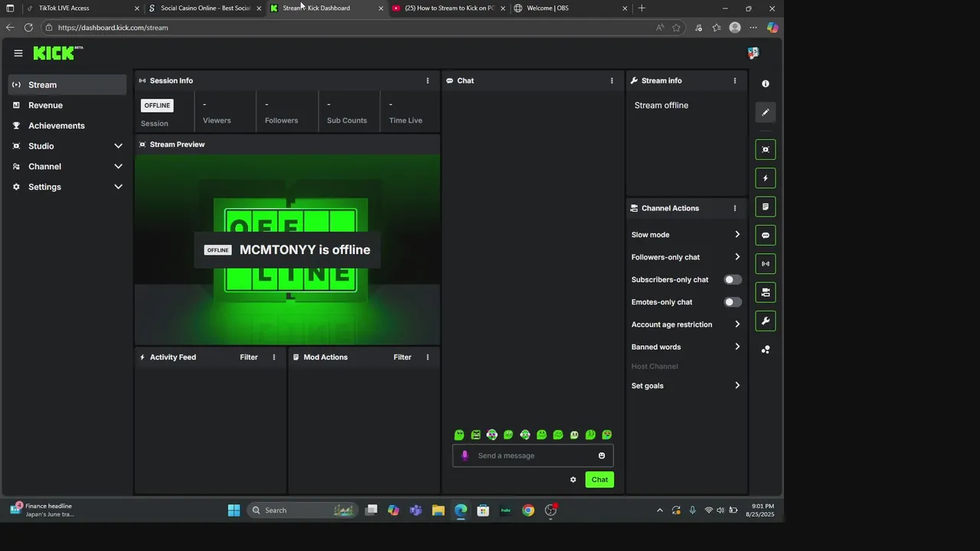The width and height of the screenshot is (980, 551).
Task: Open the Activity Feed panel's three-dot menu
Action: point(274,357)
